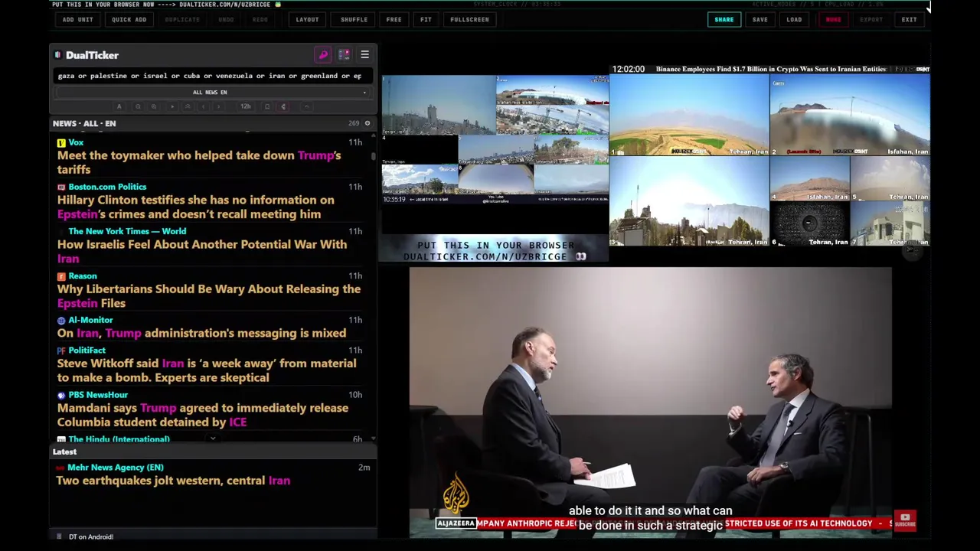Select the 12h time range option
Image resolution: width=980 pixels, height=551 pixels.
246,106
